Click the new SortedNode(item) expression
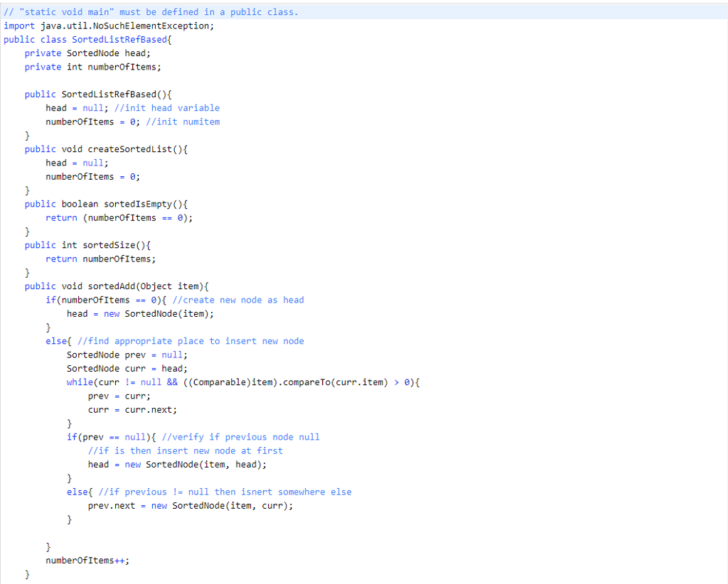728x584 pixels. 156,313
